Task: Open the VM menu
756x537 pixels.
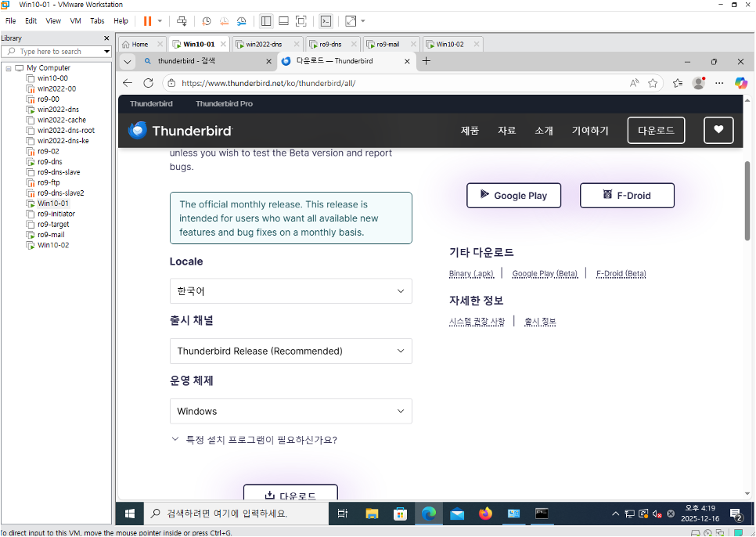Action: pos(75,20)
